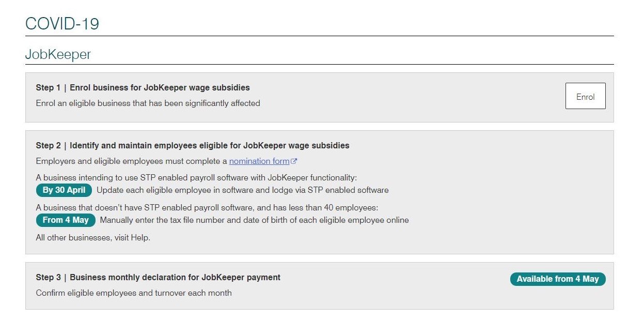Click the Step 1 Enrol business heading
Viewport: 644px width, 335px height.
click(x=143, y=87)
